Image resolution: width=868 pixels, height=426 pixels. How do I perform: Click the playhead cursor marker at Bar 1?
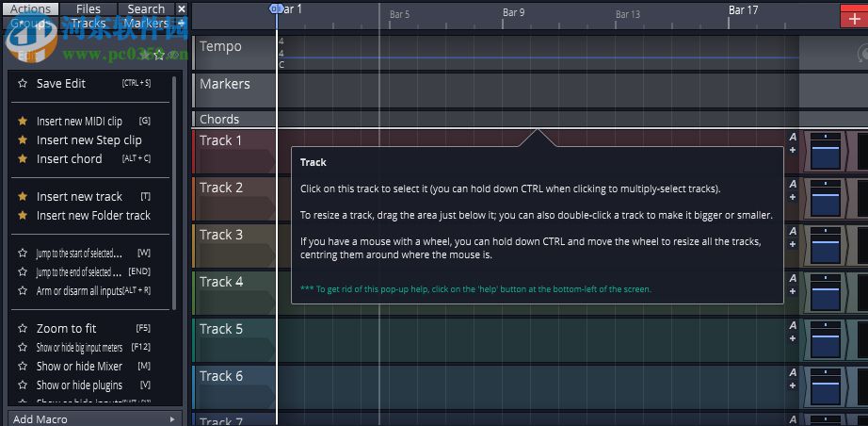point(275,8)
